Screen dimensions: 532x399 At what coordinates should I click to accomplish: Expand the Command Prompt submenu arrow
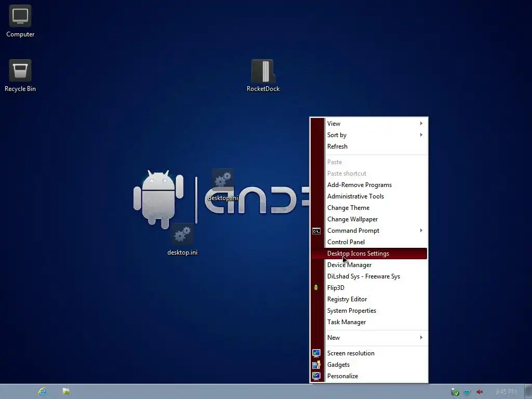(421, 230)
